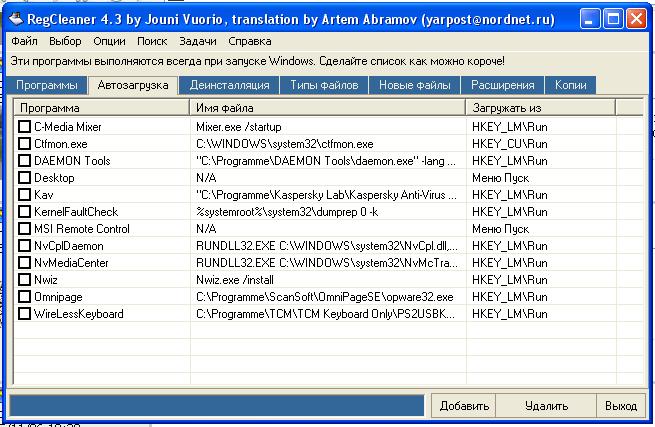Viewport: 655px width, 427px height.
Task: Switch to the Расширения tab
Action: [x=503, y=85]
